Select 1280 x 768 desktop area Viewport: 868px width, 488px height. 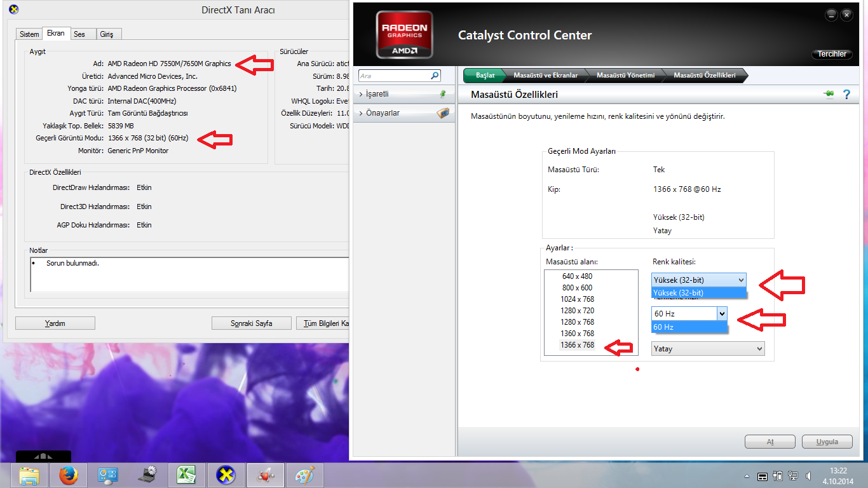point(577,322)
